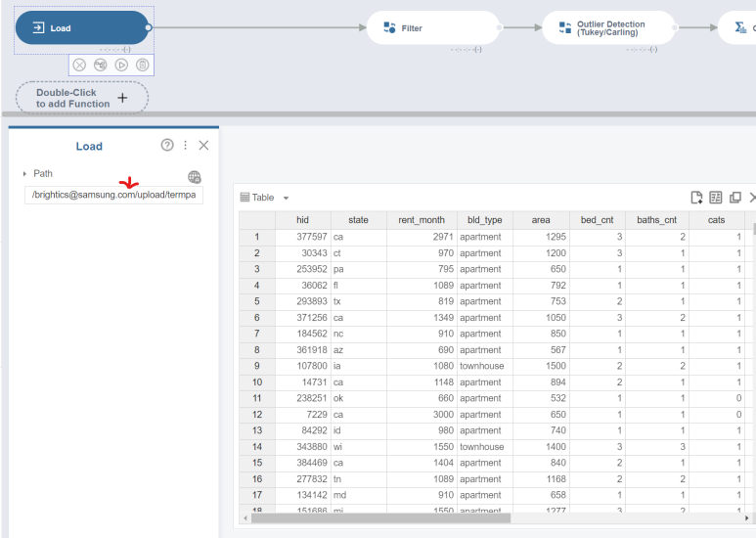Click the state column header
Viewport: 756px width, 538px height.
pyautogui.click(x=358, y=220)
